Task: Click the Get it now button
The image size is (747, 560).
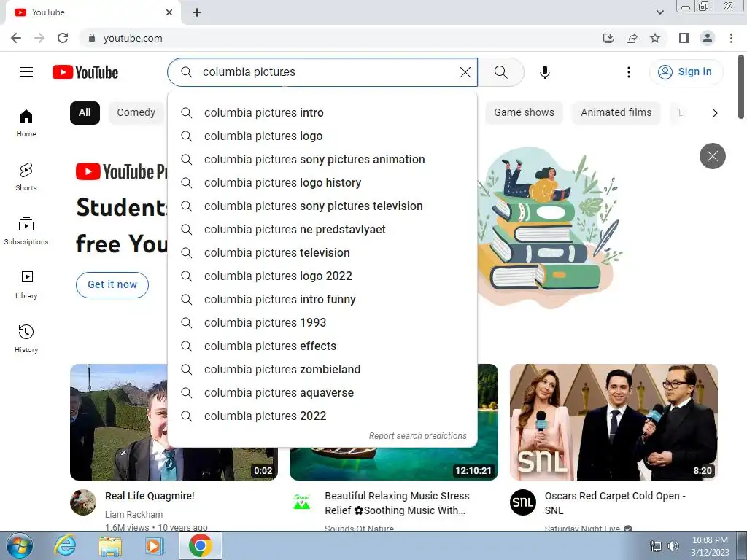Action: [x=112, y=285]
